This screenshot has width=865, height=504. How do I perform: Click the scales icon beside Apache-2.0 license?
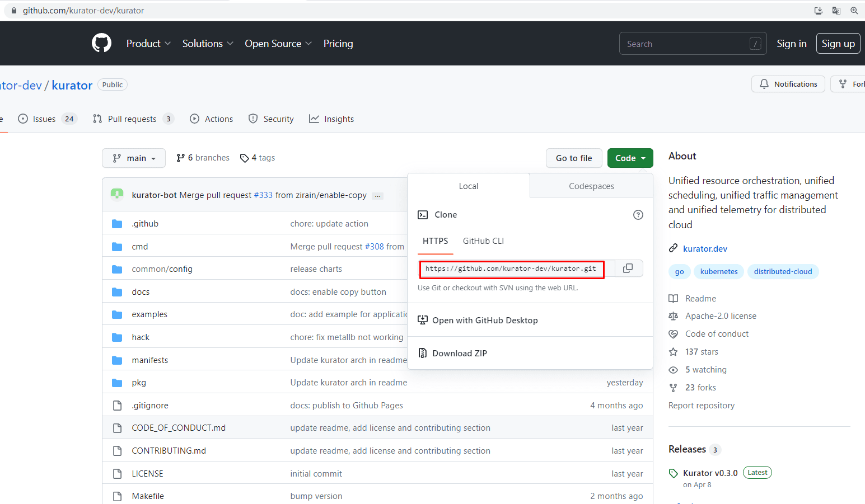point(674,316)
